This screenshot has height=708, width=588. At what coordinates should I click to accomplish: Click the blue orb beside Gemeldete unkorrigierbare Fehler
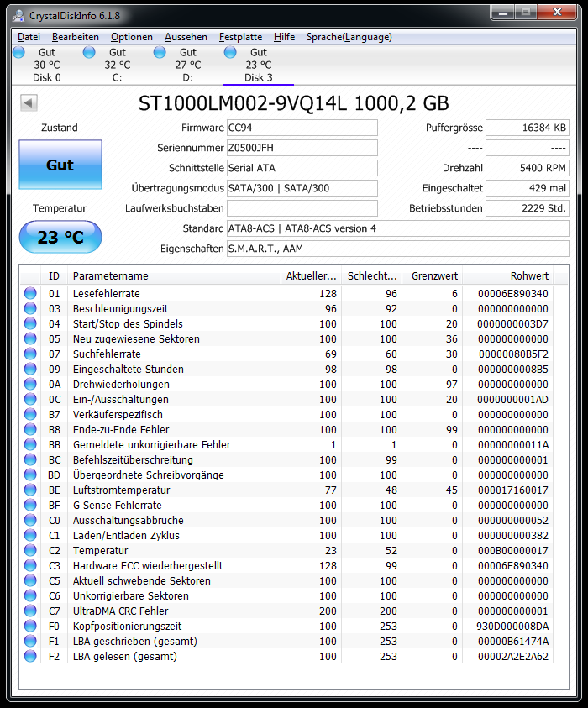click(x=30, y=445)
